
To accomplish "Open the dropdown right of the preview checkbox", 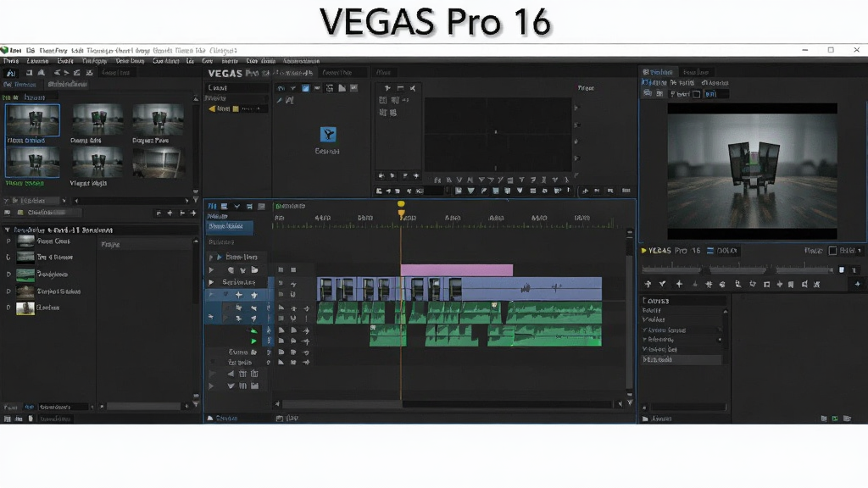I will pos(849,251).
